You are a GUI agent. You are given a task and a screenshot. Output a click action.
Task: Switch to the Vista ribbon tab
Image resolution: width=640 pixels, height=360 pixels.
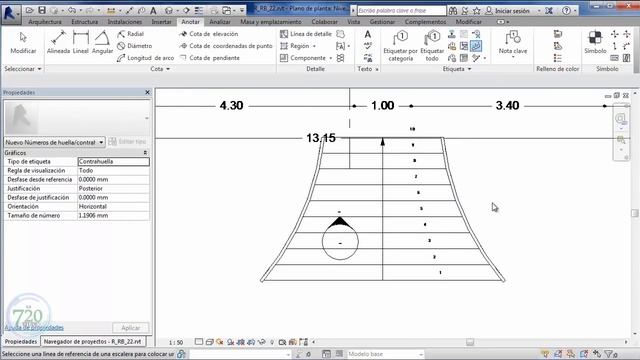click(353, 22)
